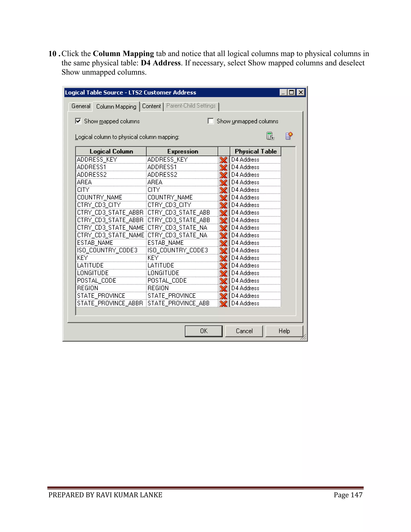Select the Column Mapping tab
This screenshot has height=532, width=411.
tap(116, 106)
